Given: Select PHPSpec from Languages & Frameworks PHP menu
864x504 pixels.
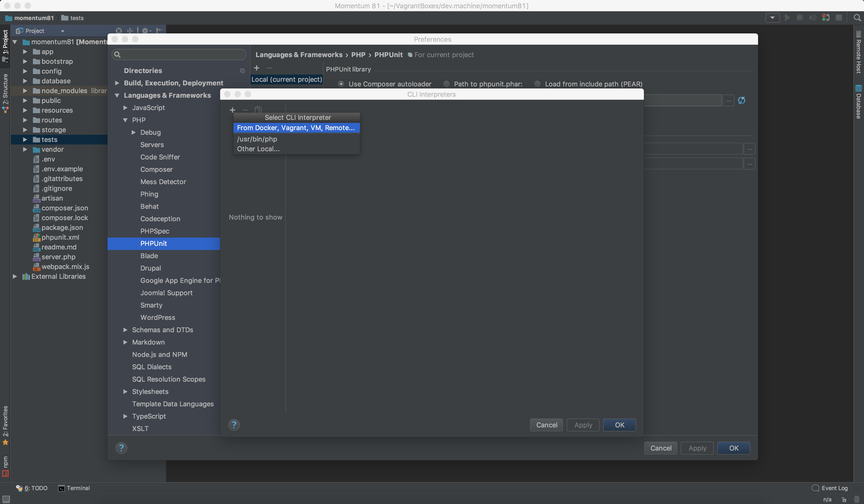Looking at the screenshot, I should (155, 231).
